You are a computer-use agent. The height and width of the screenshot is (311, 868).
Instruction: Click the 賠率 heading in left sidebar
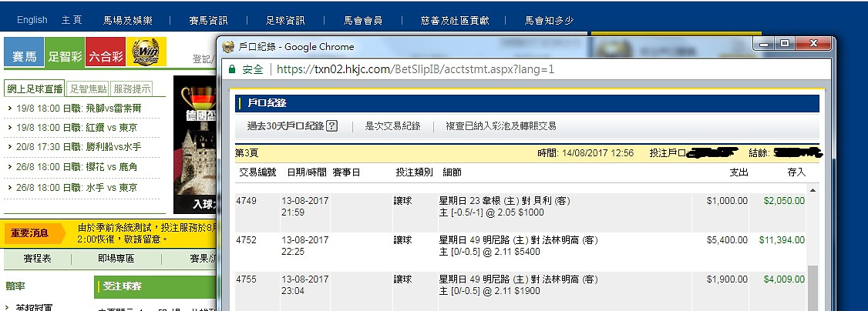coord(15,286)
